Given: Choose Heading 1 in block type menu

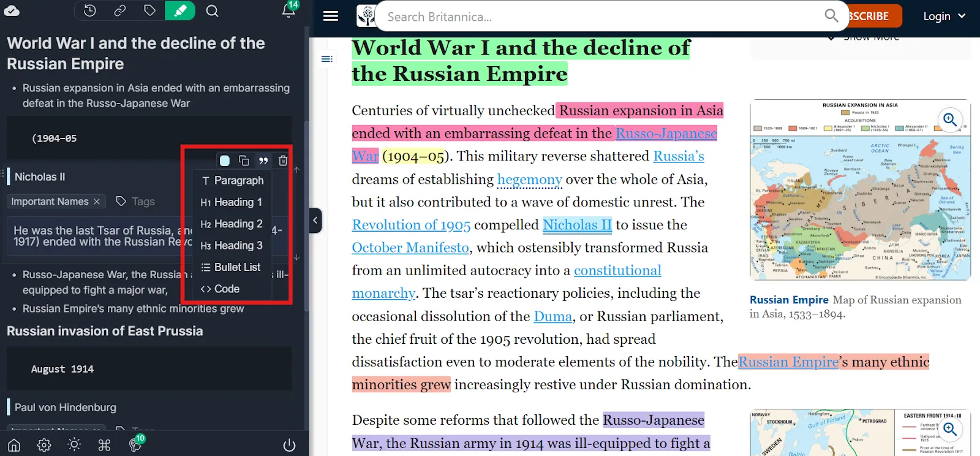Looking at the screenshot, I should pyautogui.click(x=232, y=202).
